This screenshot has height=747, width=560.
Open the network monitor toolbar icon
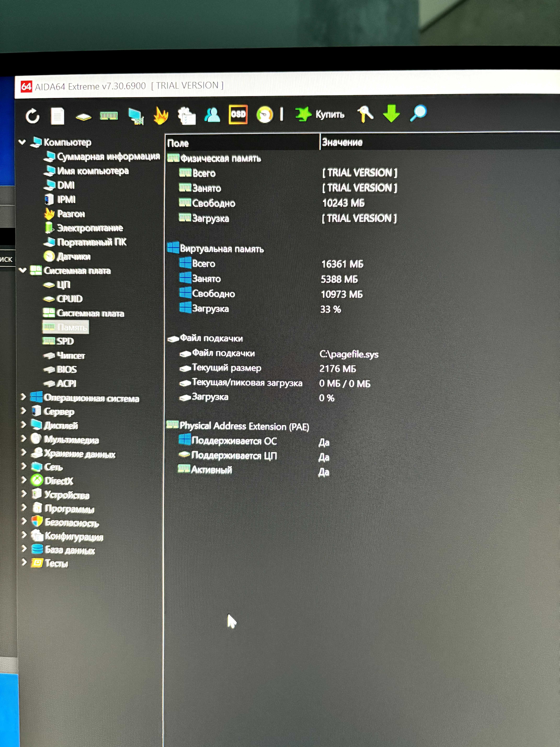point(136,117)
